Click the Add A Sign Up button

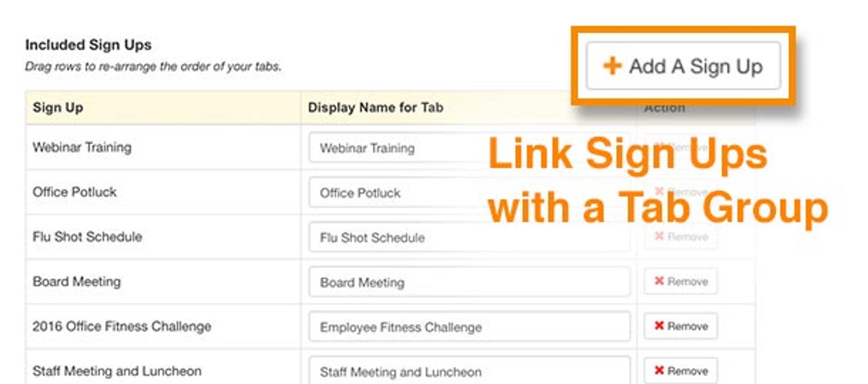click(683, 66)
